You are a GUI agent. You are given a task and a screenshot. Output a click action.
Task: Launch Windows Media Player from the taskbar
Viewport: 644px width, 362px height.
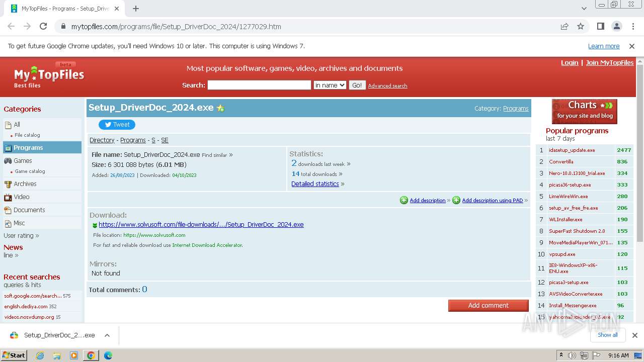click(x=74, y=355)
